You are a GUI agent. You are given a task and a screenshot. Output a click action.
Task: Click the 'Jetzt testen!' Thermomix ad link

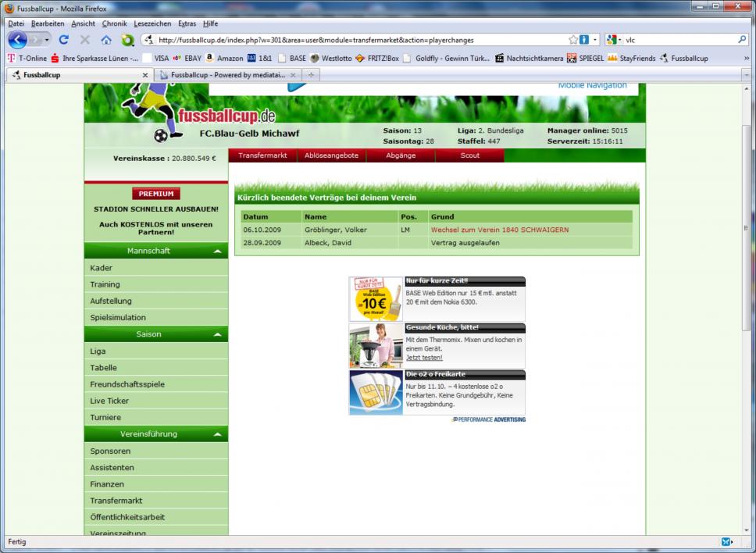point(424,358)
